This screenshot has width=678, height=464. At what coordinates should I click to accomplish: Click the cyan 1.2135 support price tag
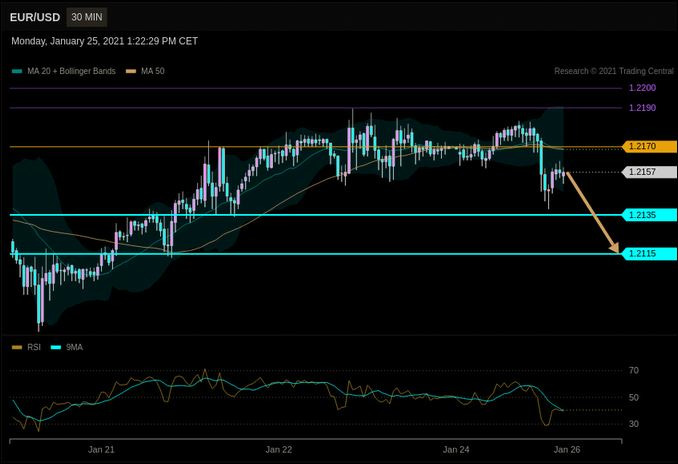(649, 215)
